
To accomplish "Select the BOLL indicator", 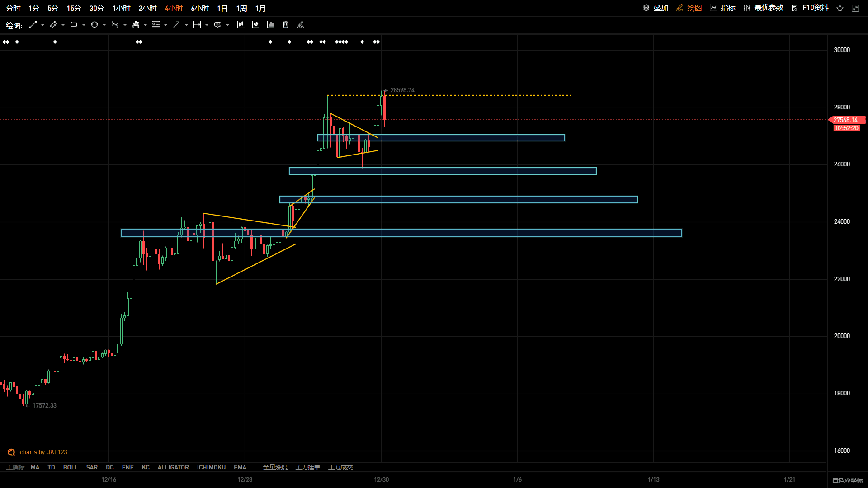I will tap(71, 467).
